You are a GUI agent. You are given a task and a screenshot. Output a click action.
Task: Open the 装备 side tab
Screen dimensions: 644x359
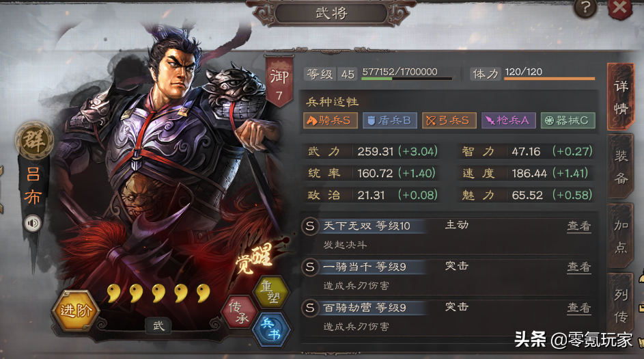click(x=621, y=167)
